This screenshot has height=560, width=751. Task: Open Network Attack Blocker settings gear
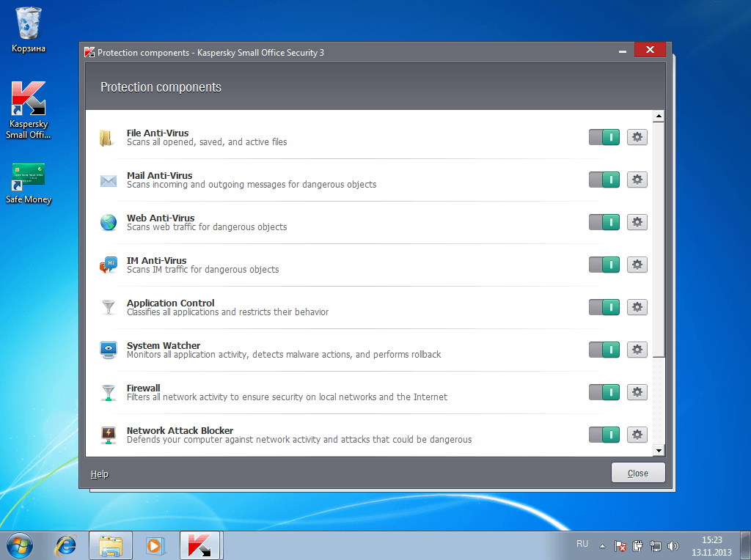(x=637, y=435)
